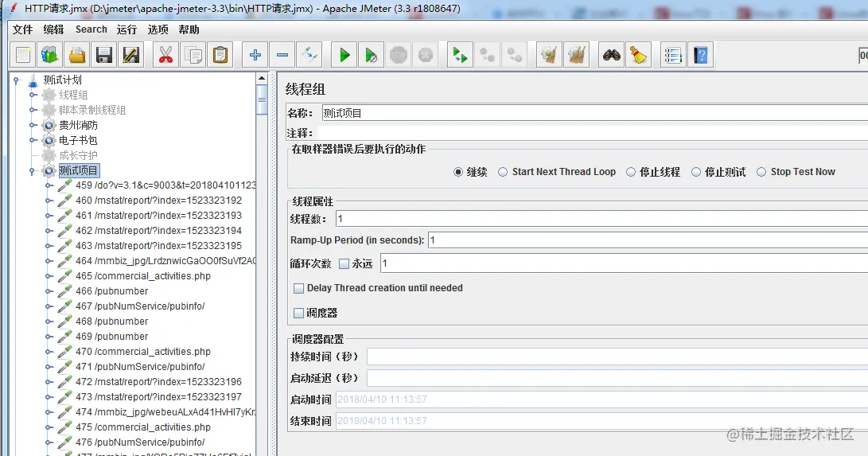Click the Clear All double-broom icon
The height and width of the screenshot is (456, 868).
576,55
